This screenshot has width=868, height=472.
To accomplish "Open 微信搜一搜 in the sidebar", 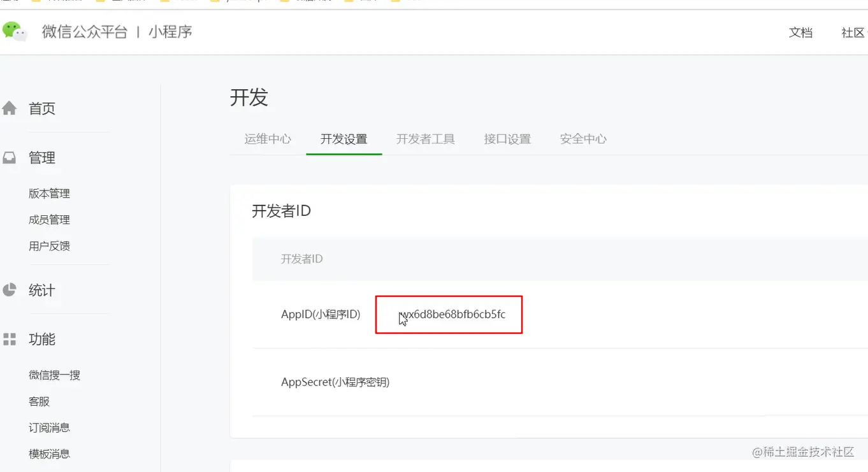I will (54, 375).
